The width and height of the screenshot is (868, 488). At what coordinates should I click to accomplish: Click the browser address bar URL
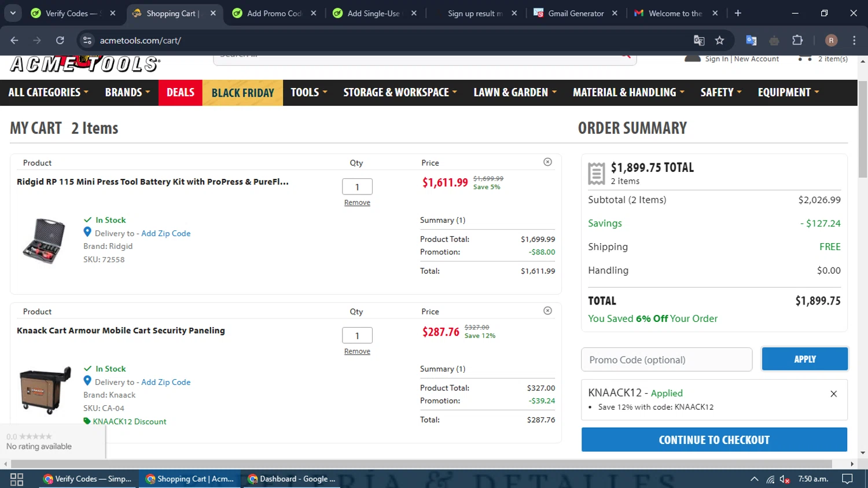[140, 40]
